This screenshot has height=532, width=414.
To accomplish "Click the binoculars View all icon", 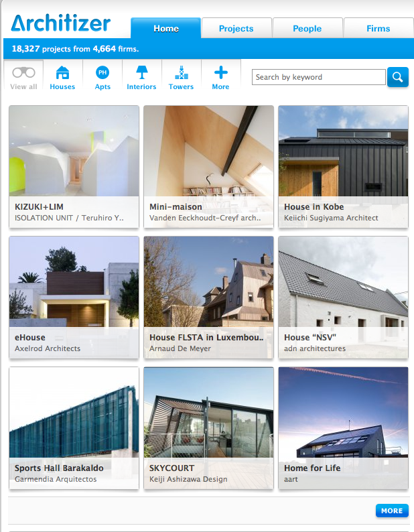I will pos(23,72).
